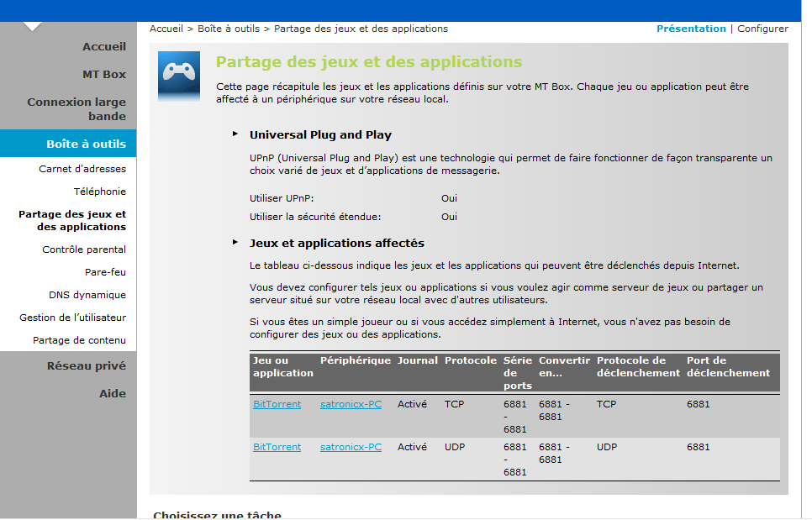Open the MT Box sidebar menu
The height and width of the screenshot is (520, 812).
[x=104, y=75]
